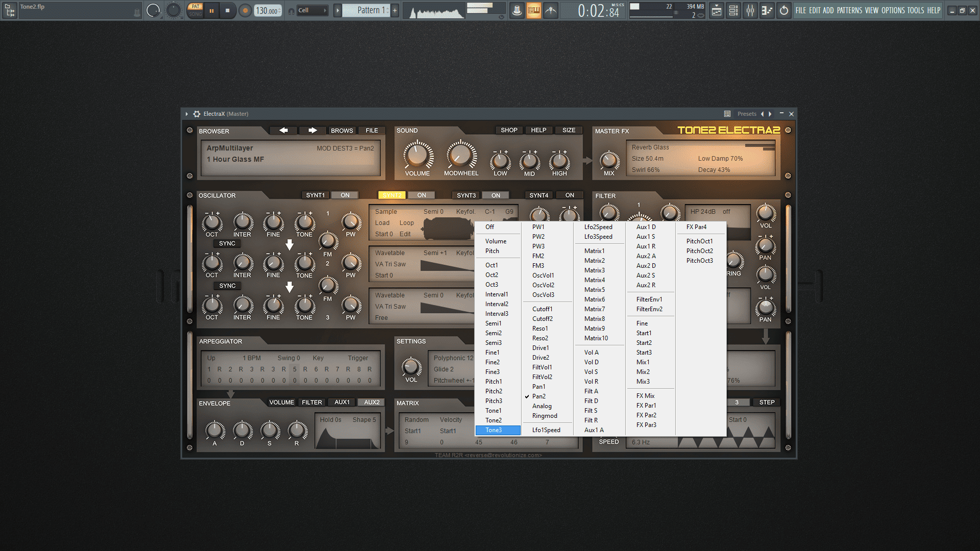Click the ElectraX plugin gear icon
This screenshot has height=551, width=980.
point(197,114)
